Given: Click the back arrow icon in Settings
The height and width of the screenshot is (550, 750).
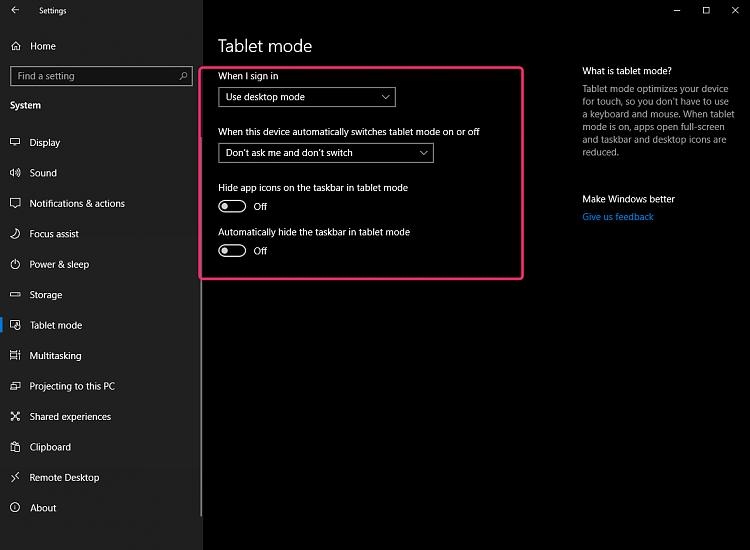Looking at the screenshot, I should pyautogui.click(x=15, y=10).
